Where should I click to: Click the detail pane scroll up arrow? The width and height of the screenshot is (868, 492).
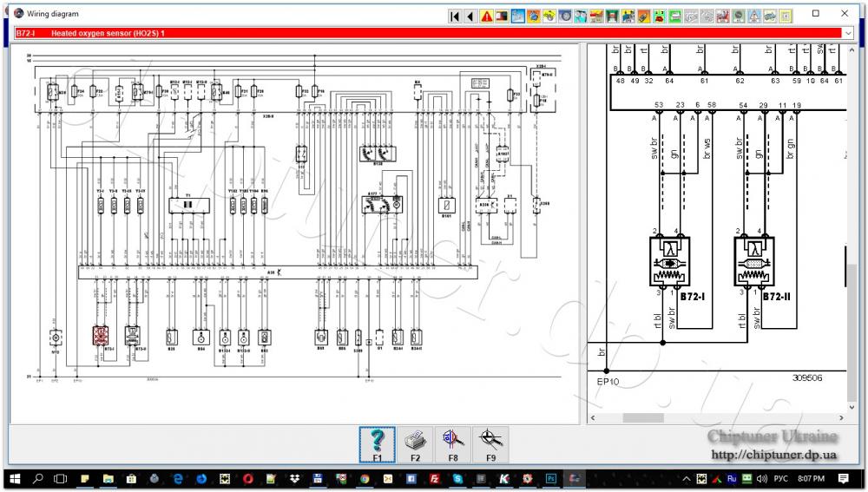click(x=852, y=50)
